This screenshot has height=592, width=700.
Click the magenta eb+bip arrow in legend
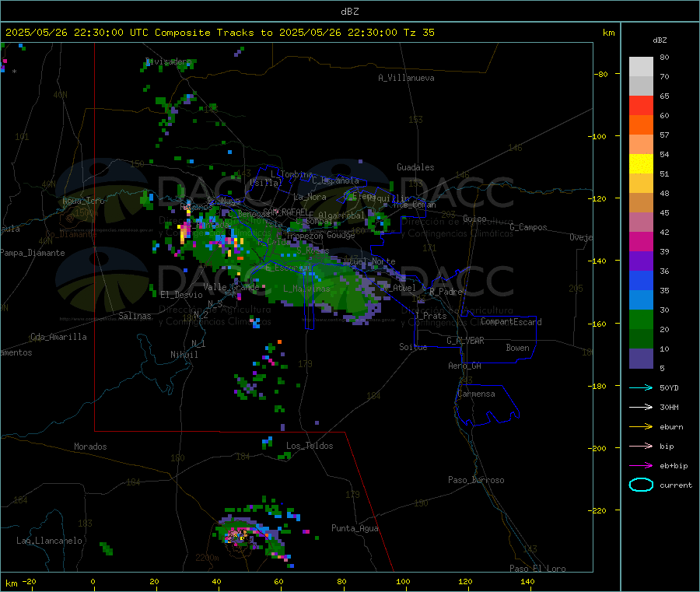pyautogui.click(x=641, y=466)
